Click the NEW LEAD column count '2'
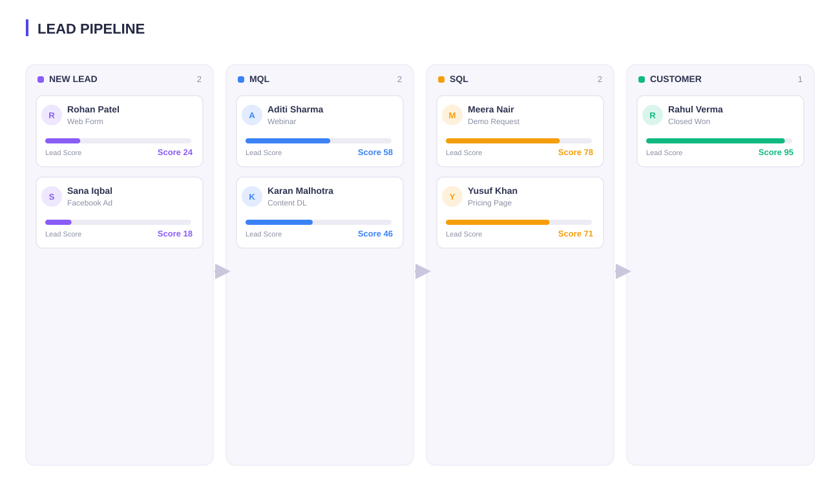 click(199, 79)
